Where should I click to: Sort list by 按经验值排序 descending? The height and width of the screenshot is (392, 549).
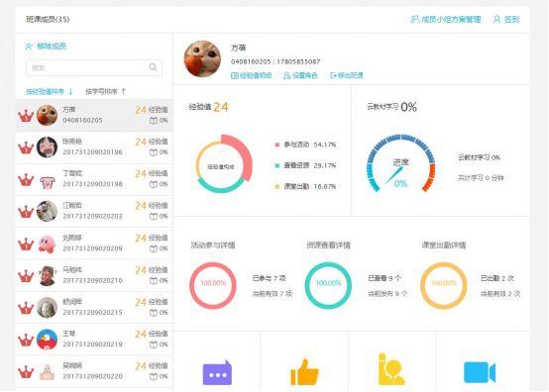(49, 92)
